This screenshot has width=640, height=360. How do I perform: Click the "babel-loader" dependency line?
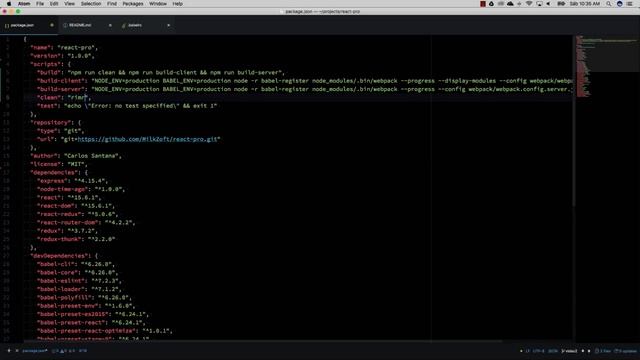[79, 289]
